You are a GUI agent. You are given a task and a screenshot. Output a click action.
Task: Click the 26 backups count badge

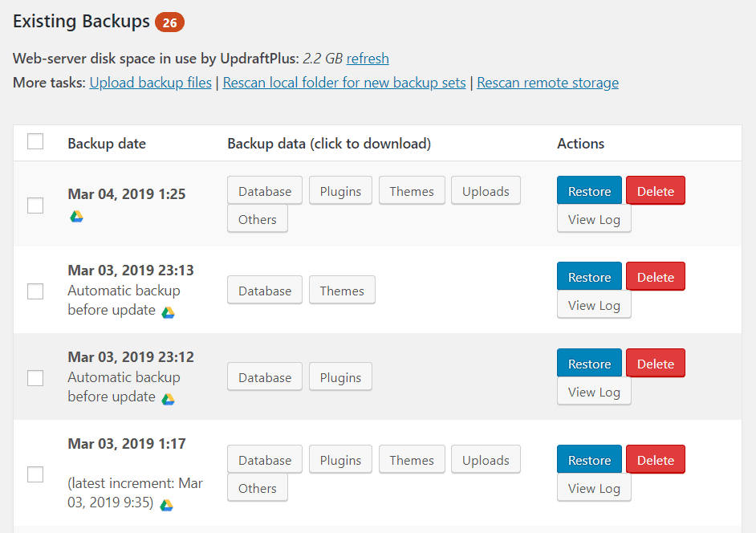(x=169, y=22)
